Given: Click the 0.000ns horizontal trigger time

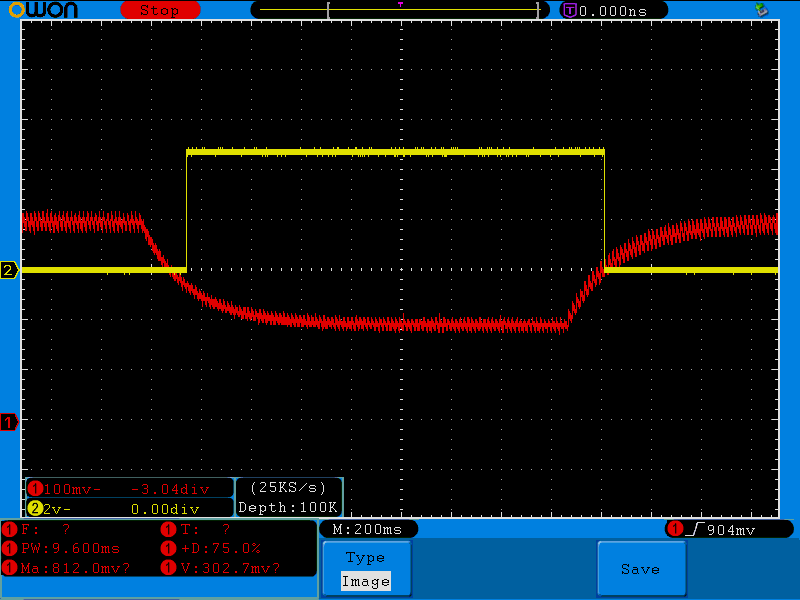Looking at the screenshot, I should (613, 11).
